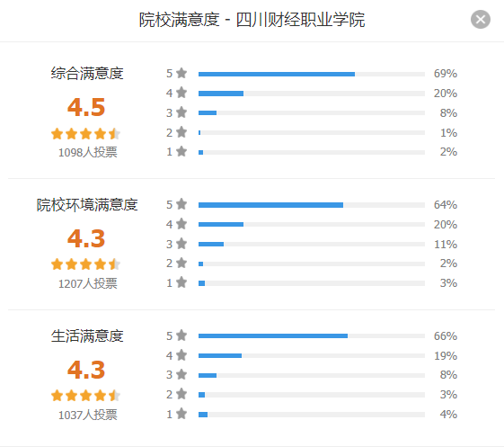Click the 64% bar for 院校环境满意度
504x447 pixels.
[312, 205]
